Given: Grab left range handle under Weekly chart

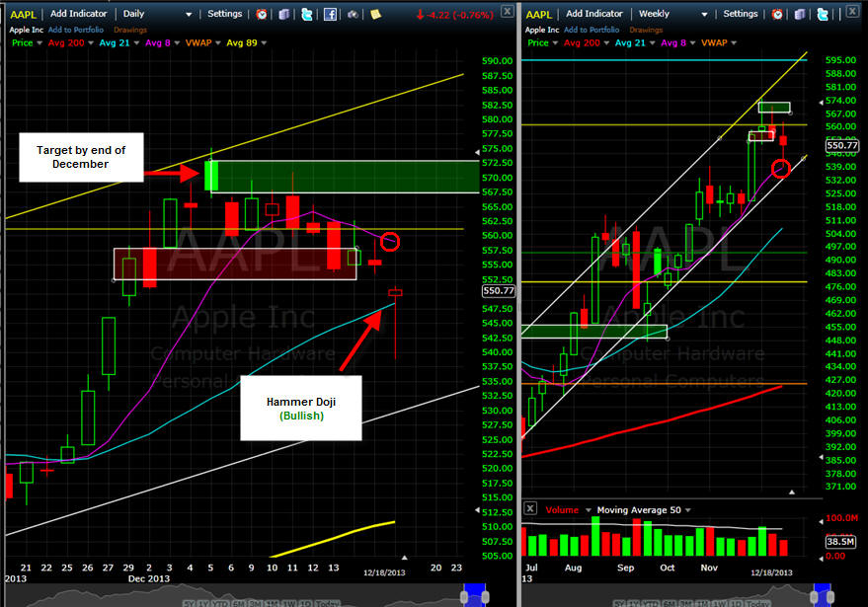Looking at the screenshot, I should point(814,597).
